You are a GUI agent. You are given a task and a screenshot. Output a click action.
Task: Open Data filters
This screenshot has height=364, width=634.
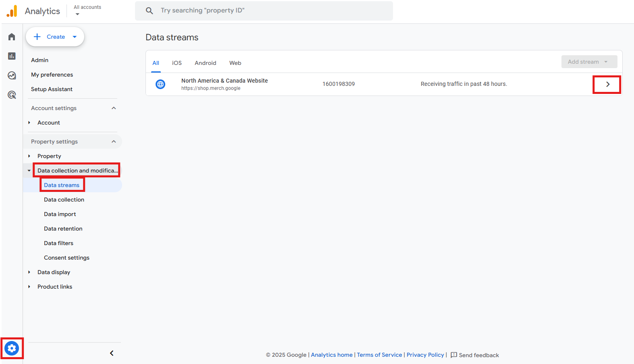(x=59, y=243)
